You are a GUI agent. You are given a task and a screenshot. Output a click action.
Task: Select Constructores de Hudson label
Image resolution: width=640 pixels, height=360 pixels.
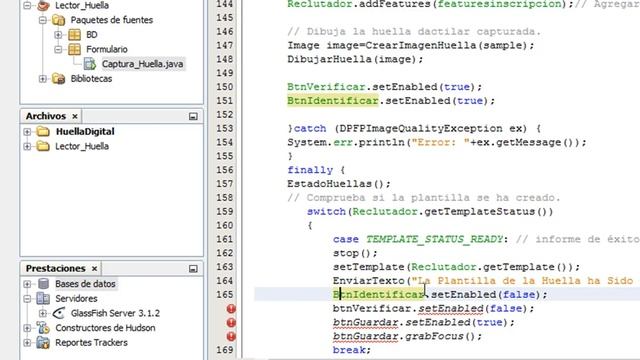click(105, 328)
